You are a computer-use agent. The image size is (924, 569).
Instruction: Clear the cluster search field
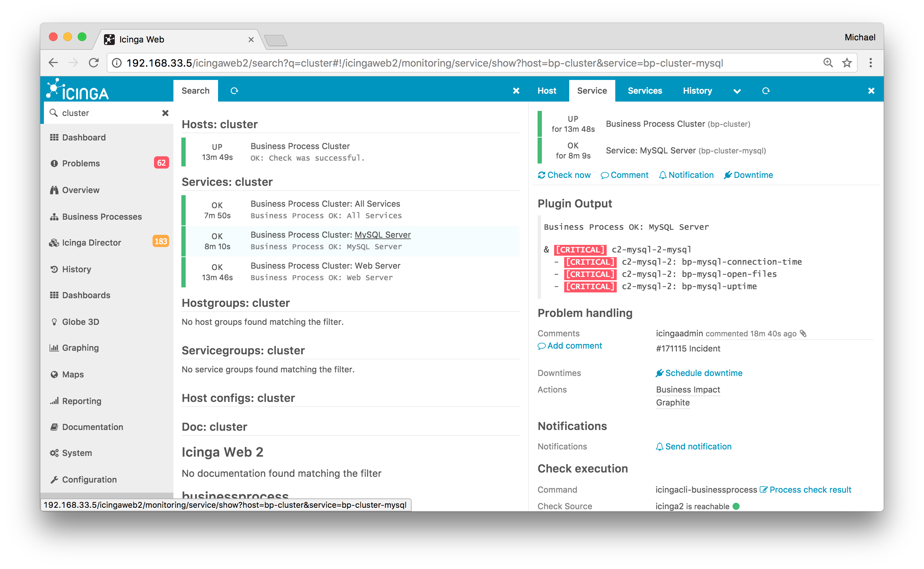(x=165, y=113)
